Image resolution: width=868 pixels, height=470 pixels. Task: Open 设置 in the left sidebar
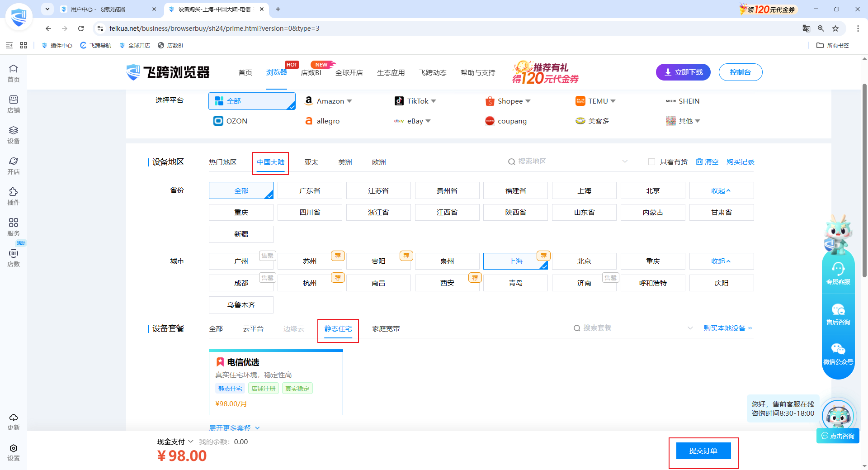(14, 452)
